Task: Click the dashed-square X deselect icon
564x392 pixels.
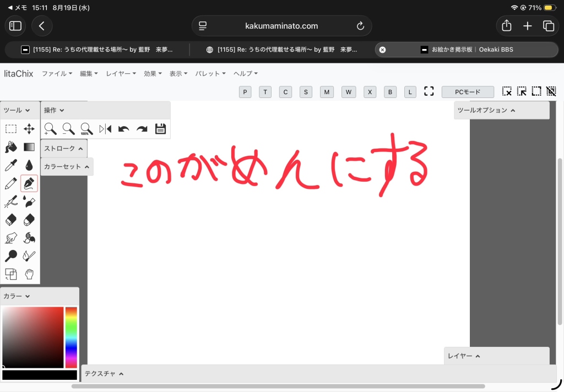Action: pyautogui.click(x=507, y=91)
